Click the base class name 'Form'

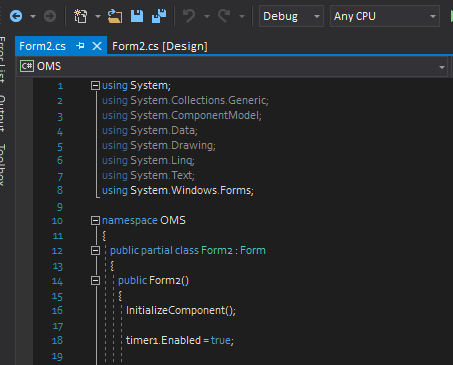(x=253, y=250)
